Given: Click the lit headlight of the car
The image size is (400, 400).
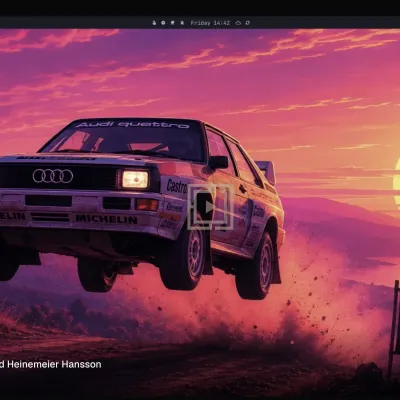Looking at the screenshot, I should pyautogui.click(x=135, y=179).
